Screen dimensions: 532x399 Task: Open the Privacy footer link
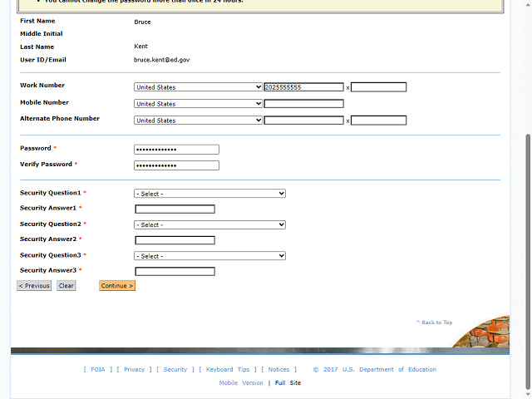coord(135,369)
